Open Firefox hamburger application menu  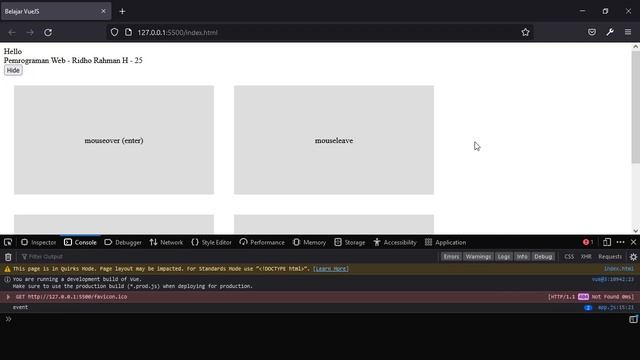[x=628, y=32]
